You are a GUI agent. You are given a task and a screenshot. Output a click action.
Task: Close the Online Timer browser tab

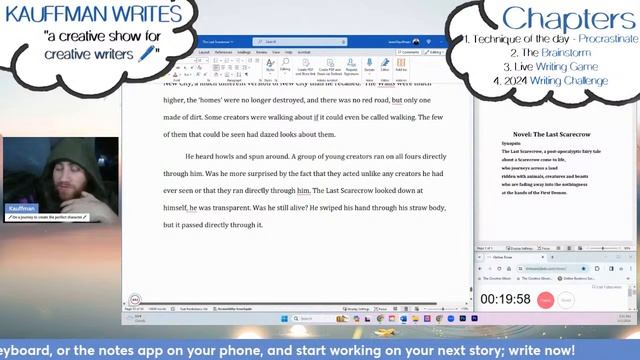(542, 258)
